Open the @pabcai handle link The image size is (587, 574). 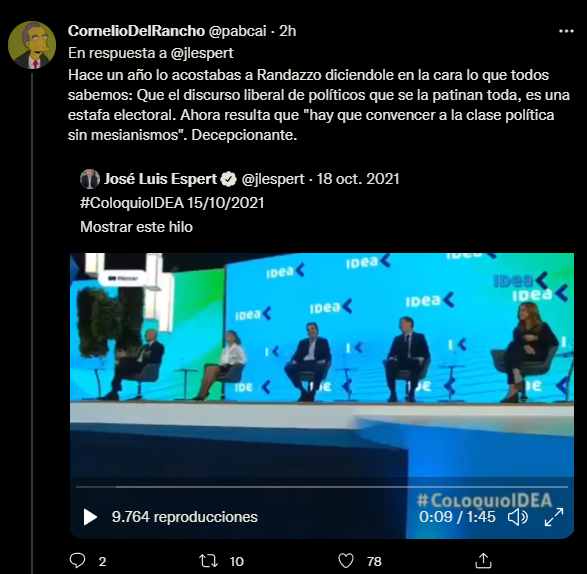coord(237,31)
